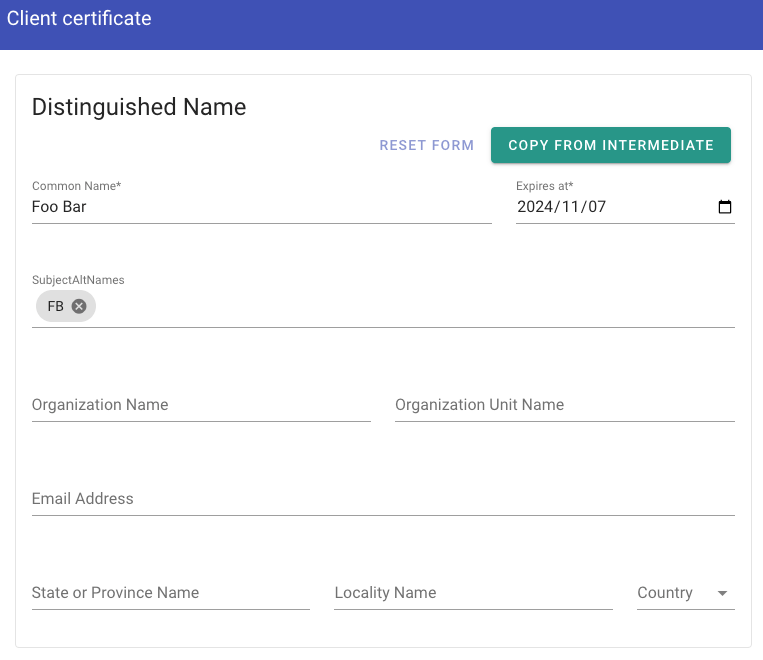
Task: Select the Expires at date value
Action: click(561, 207)
